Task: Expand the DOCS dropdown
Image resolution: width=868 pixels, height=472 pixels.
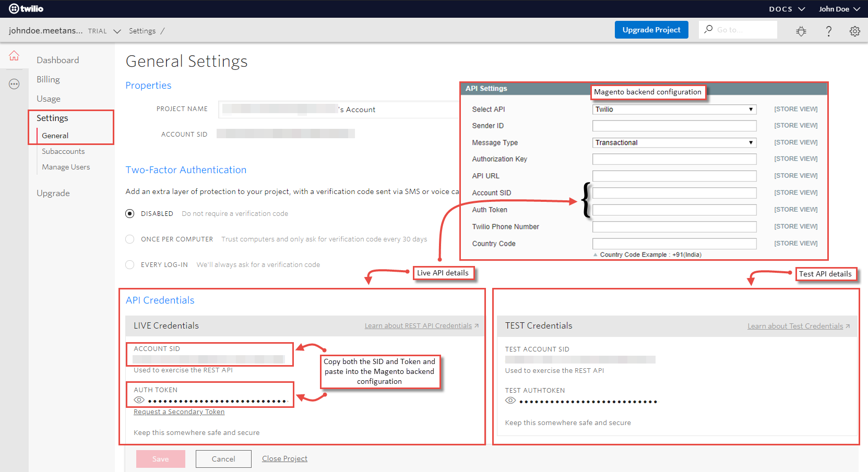Action: [x=787, y=9]
